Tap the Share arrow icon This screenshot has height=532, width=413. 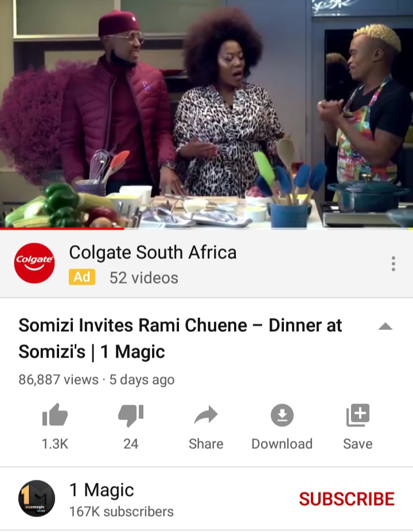(206, 414)
